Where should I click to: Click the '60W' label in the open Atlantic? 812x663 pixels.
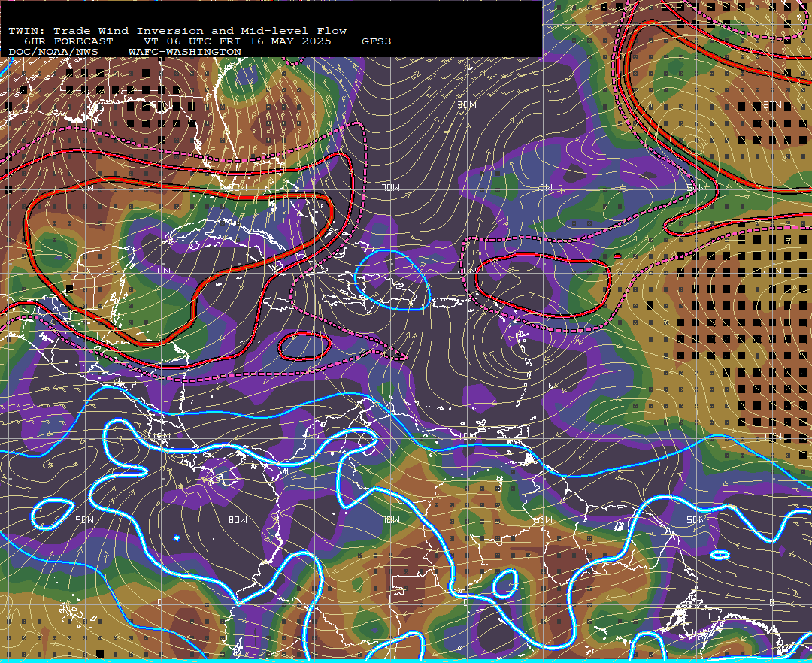tap(544, 187)
